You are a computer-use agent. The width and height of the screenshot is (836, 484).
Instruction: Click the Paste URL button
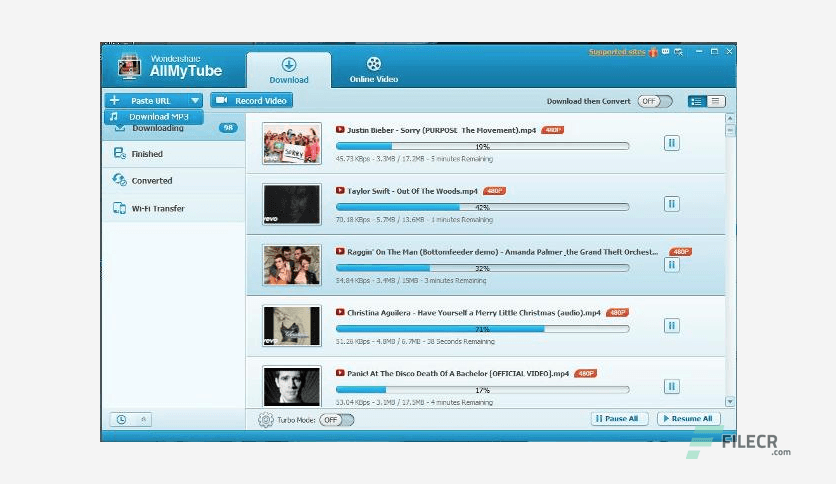[146, 100]
